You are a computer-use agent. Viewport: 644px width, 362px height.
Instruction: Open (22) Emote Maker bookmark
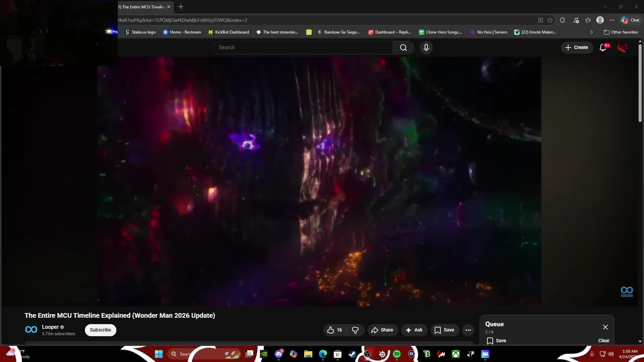click(535, 32)
